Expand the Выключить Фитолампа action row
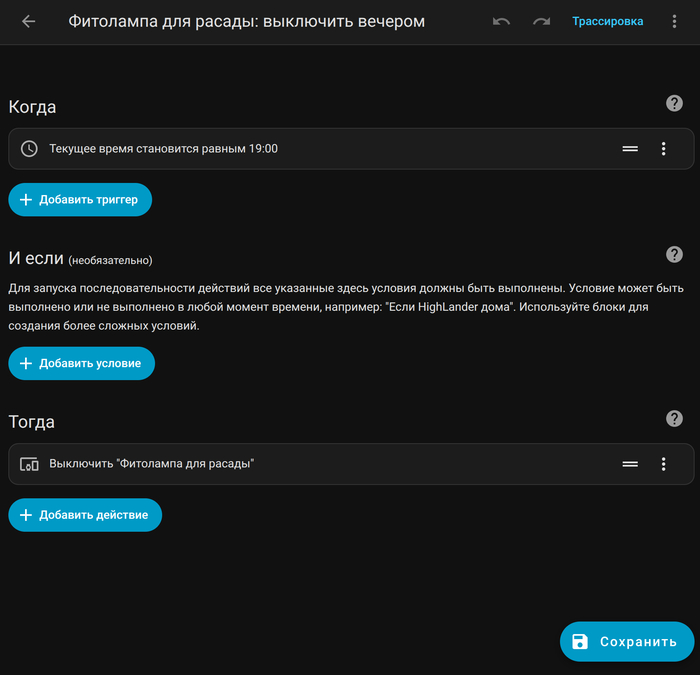This screenshot has height=675, width=700. coord(300,464)
